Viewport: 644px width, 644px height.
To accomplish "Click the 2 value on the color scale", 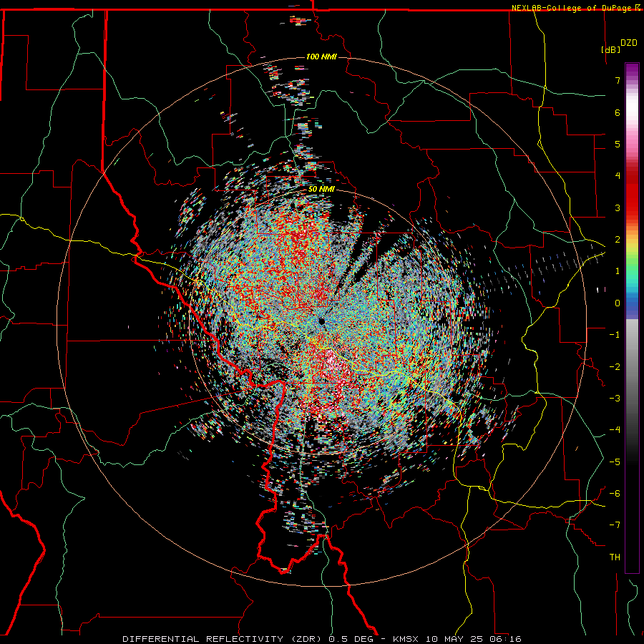I will click(618, 240).
